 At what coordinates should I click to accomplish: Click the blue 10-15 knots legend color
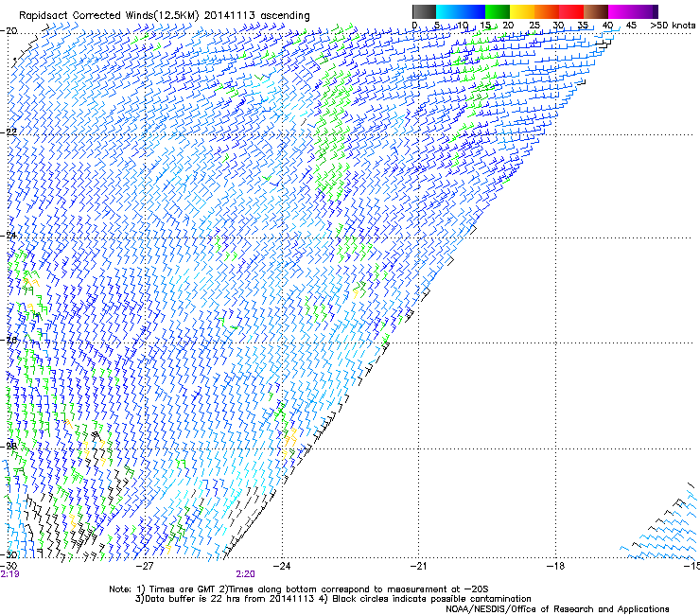click(x=473, y=11)
